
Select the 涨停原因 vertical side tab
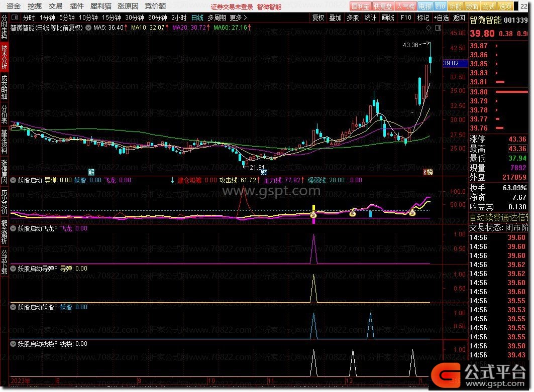click(4, 171)
